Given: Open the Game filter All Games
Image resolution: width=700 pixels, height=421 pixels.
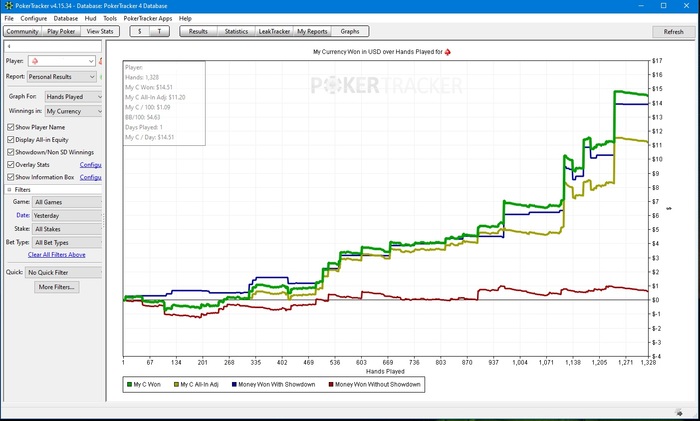Looking at the screenshot, I should point(67,202).
